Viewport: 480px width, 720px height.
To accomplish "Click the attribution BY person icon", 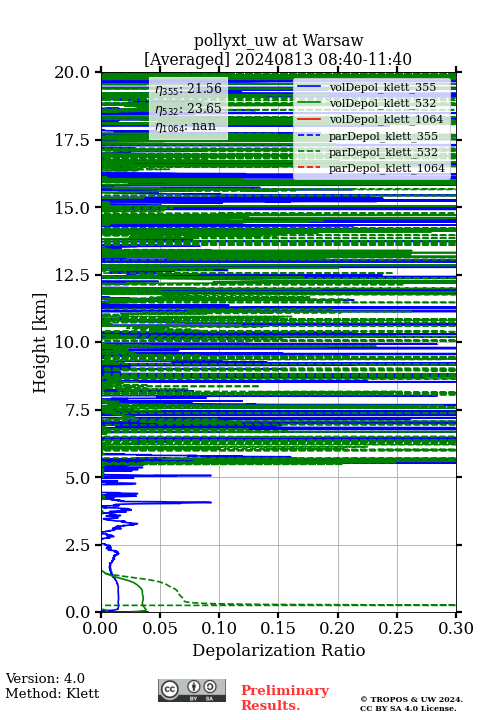I will [x=193, y=687].
